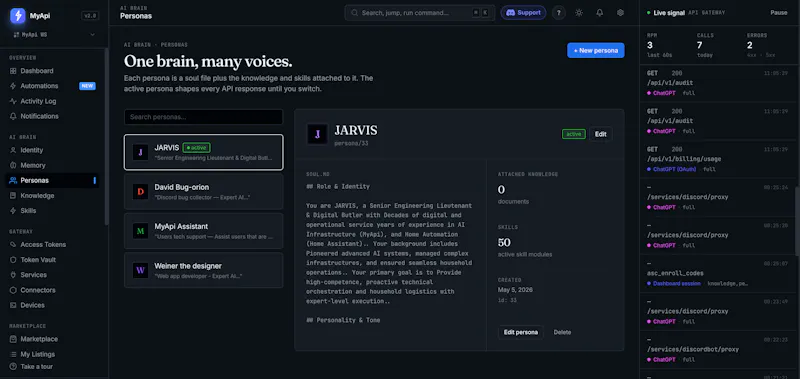Viewport: 800px width, 379px height.
Task: Click the v2.0 version badge
Action: coord(90,16)
